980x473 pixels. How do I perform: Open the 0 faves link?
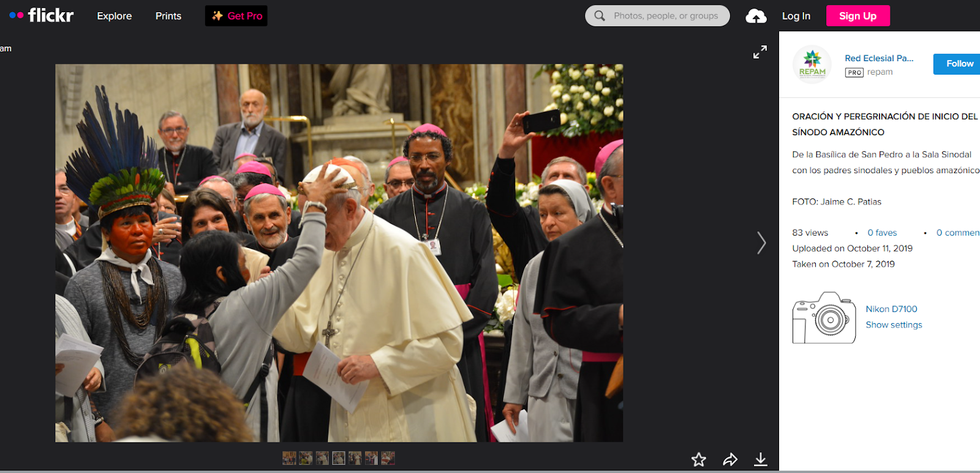882,233
